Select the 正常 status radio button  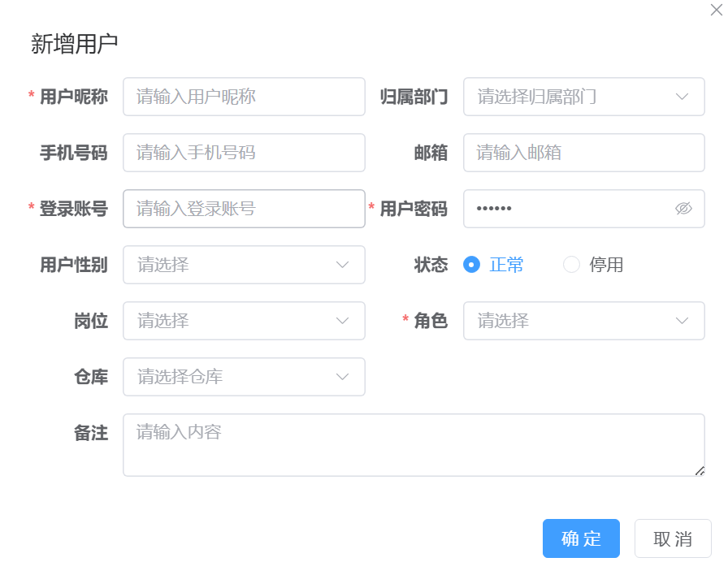point(472,265)
